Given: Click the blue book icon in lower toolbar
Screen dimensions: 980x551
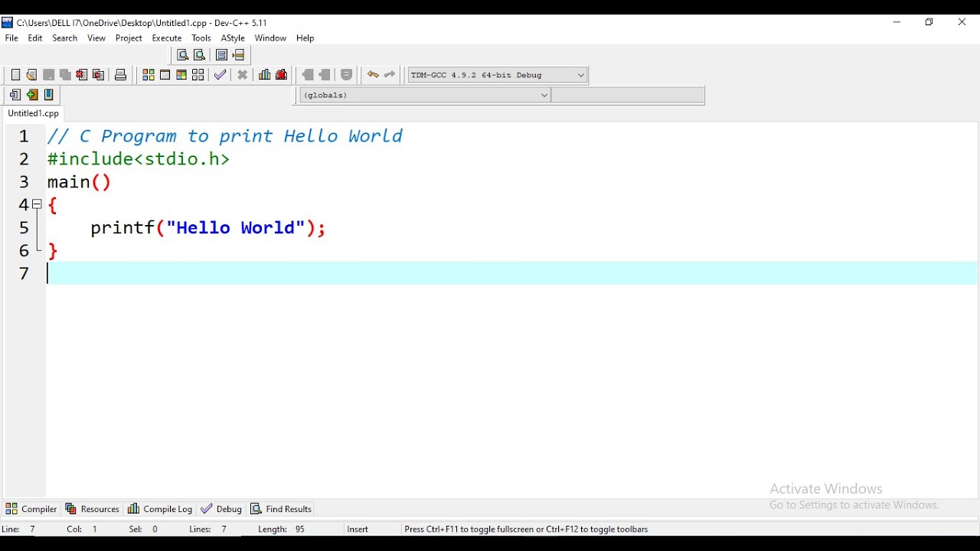Looking at the screenshot, I should click(49, 95).
